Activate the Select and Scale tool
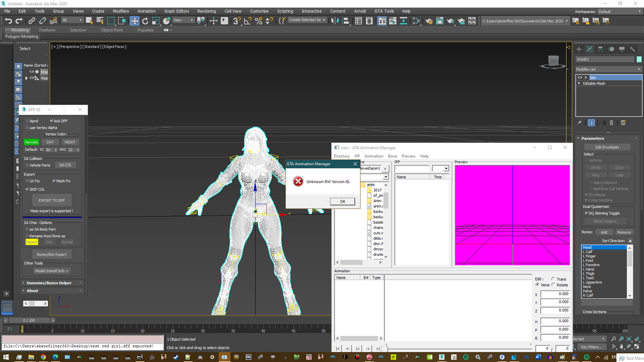This screenshot has height=362, width=644. tap(156, 21)
